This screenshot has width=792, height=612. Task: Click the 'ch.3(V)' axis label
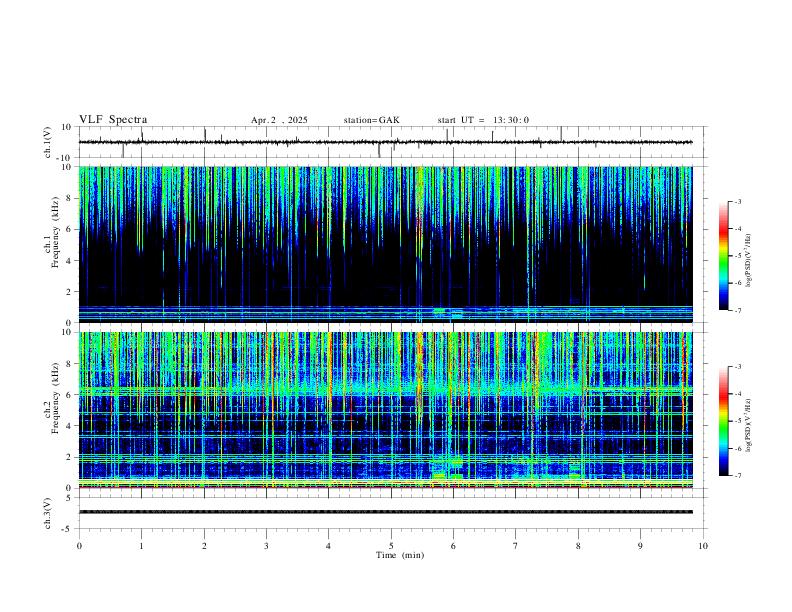tap(48, 513)
